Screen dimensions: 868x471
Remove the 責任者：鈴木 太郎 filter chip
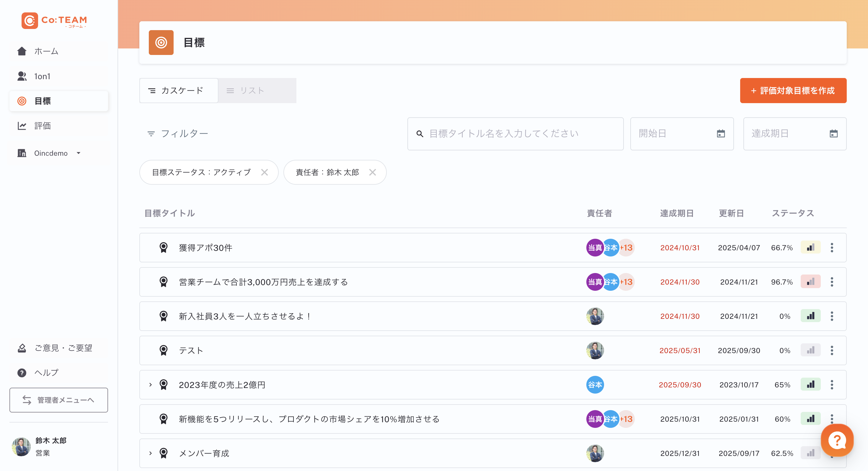click(373, 172)
